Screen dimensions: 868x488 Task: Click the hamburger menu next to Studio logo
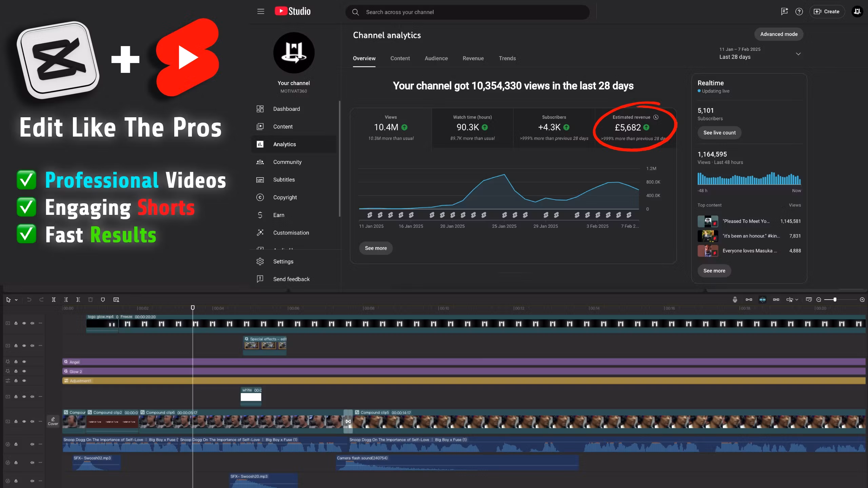[x=260, y=12]
